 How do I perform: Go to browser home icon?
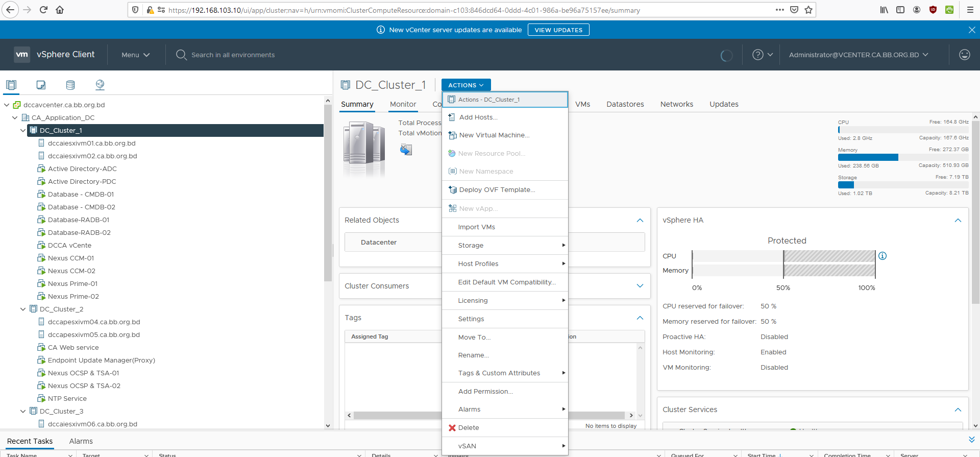tap(60, 10)
